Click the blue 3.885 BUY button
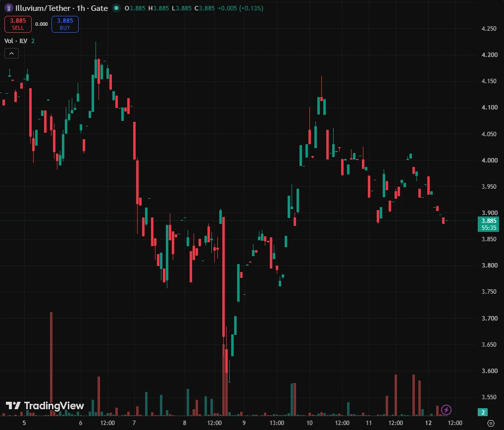Screen dimensions: 504x430 [65, 24]
